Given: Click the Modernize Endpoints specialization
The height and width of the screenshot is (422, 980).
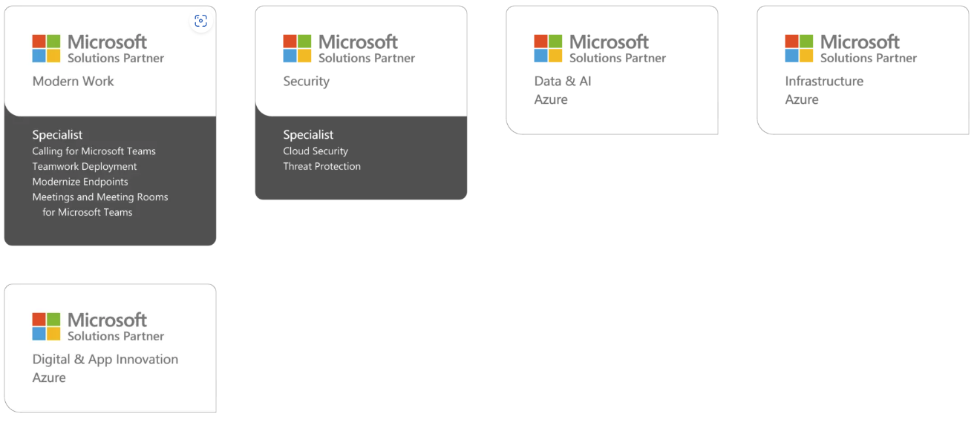Looking at the screenshot, I should click(80, 182).
